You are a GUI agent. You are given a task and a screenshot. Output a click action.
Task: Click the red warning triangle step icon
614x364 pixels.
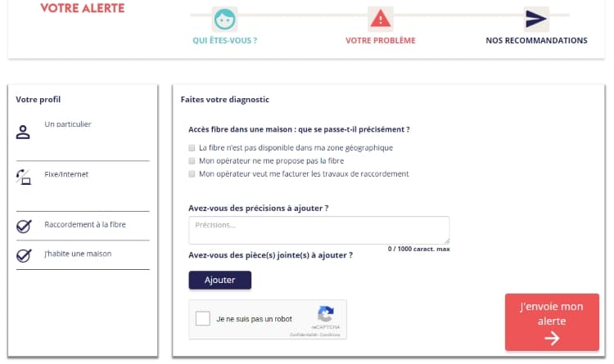380,19
